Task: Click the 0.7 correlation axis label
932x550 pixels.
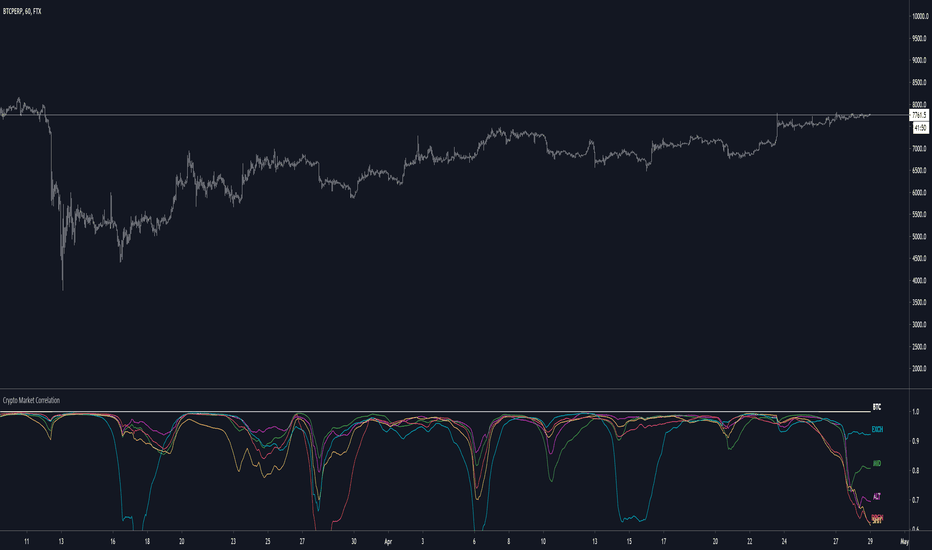Action: tap(915, 500)
